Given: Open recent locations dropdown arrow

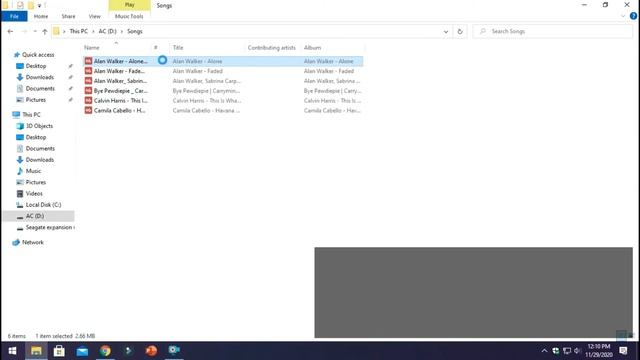Looking at the screenshot, I should pyautogui.click(x=35, y=31).
